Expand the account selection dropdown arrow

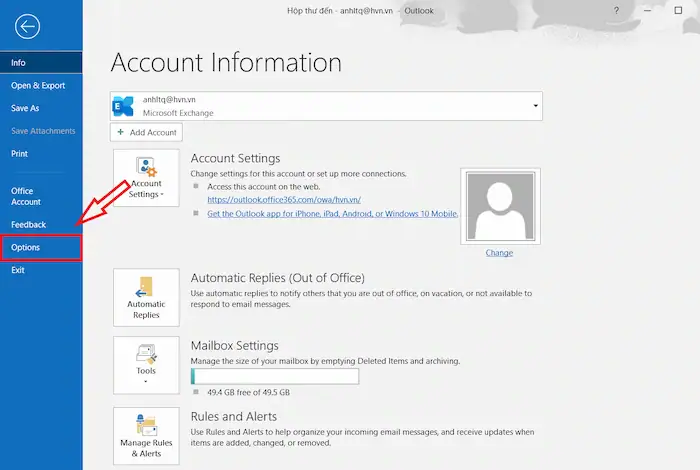pyautogui.click(x=535, y=106)
